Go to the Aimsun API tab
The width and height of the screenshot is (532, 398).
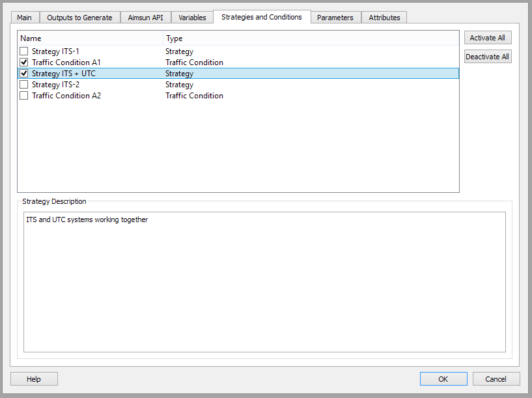point(145,18)
